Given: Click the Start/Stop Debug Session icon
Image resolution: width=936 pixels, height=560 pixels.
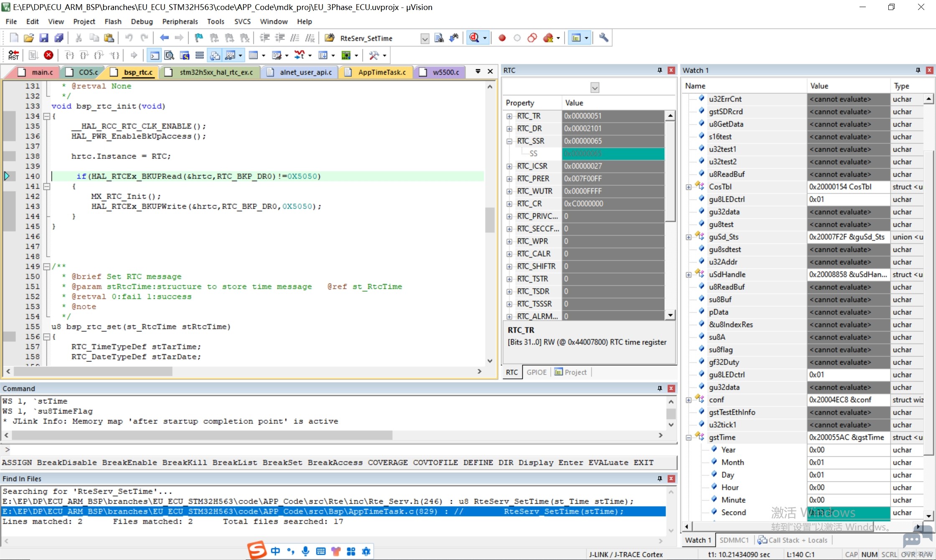Looking at the screenshot, I should coord(474,38).
